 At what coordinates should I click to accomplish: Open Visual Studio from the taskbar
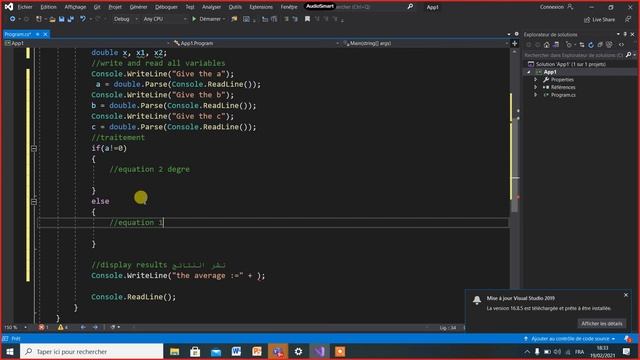coord(319,351)
